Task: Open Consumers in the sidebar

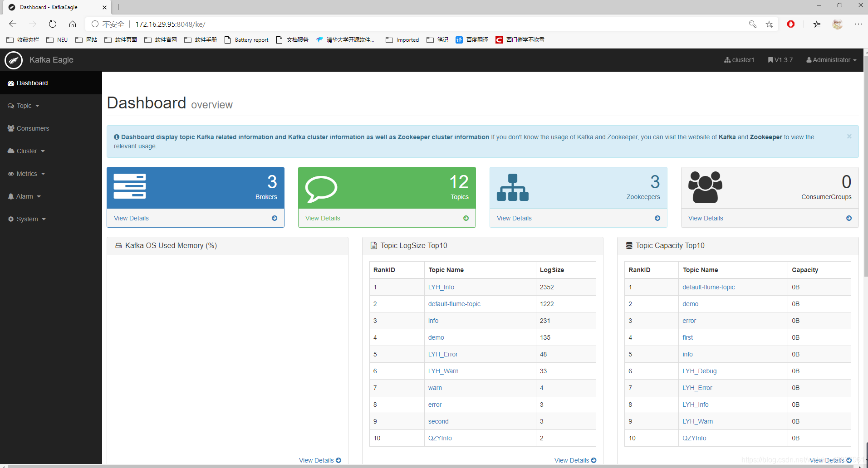Action: (x=28, y=128)
